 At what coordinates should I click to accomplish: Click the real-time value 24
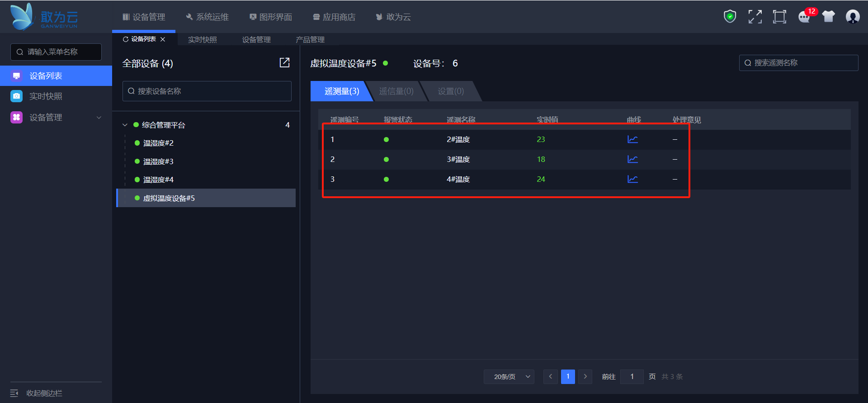point(541,179)
